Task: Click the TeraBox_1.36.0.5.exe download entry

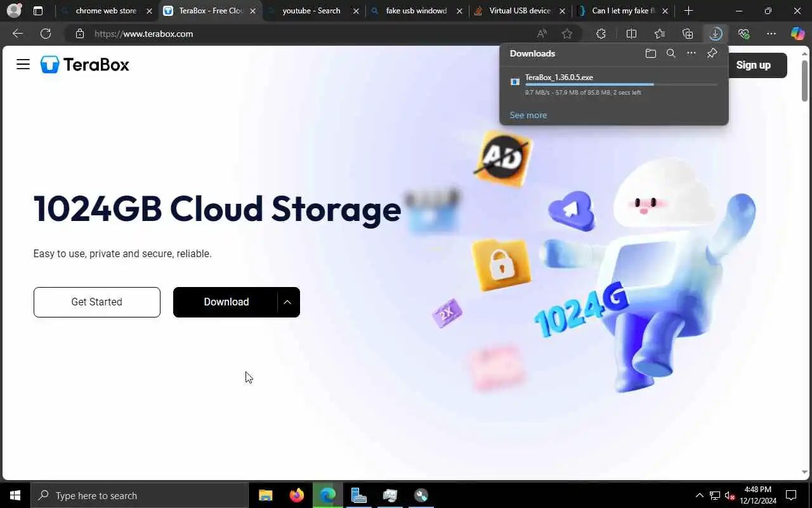Action: [613, 84]
